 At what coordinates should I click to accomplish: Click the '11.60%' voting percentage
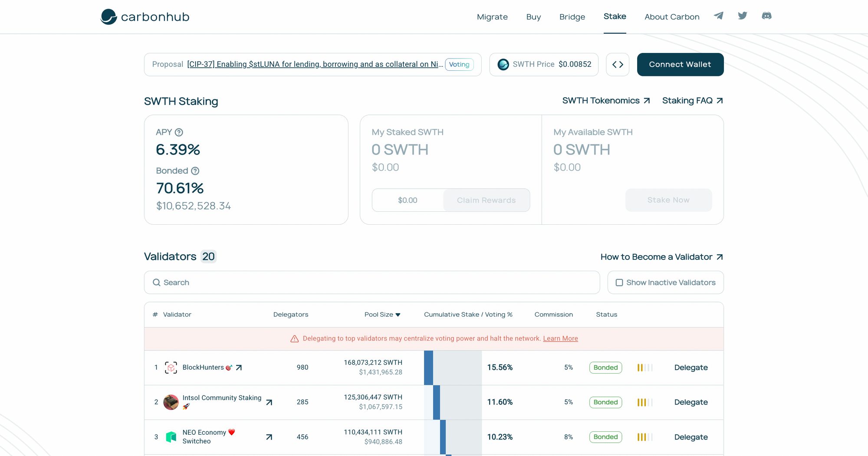500,402
